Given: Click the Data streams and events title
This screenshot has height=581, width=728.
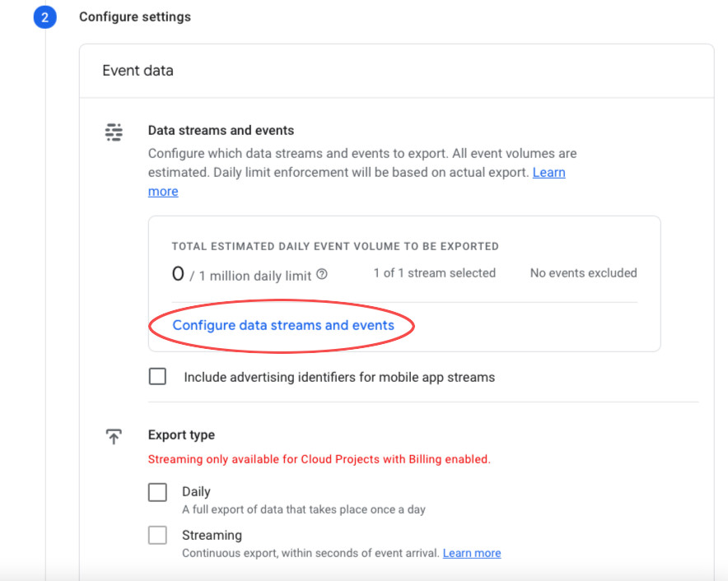Looking at the screenshot, I should 221,130.
